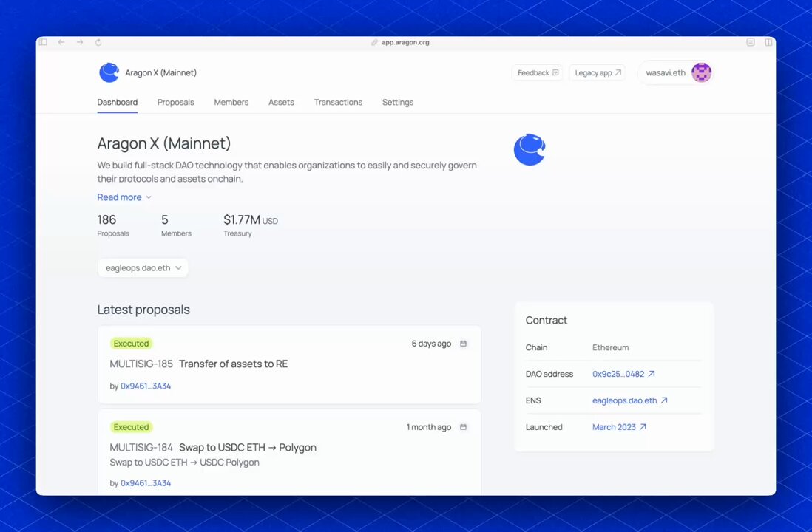
Task: Click the 186 Proposals stat
Action: click(113, 225)
